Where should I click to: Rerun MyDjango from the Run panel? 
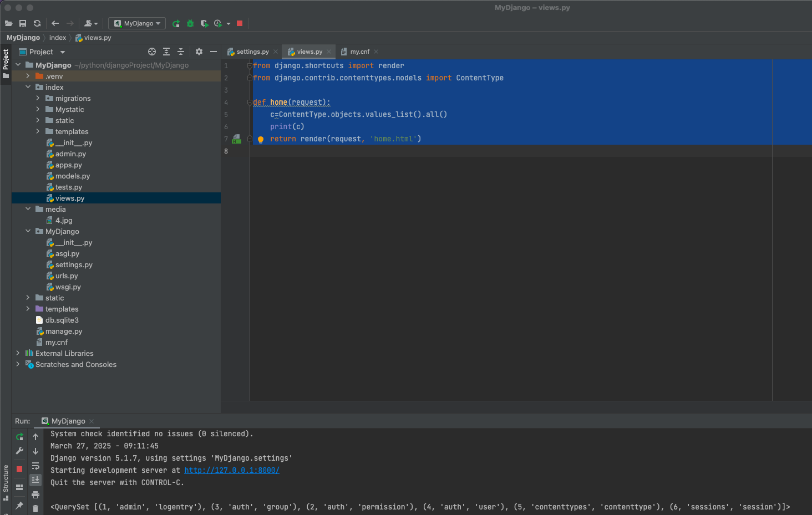(x=19, y=437)
